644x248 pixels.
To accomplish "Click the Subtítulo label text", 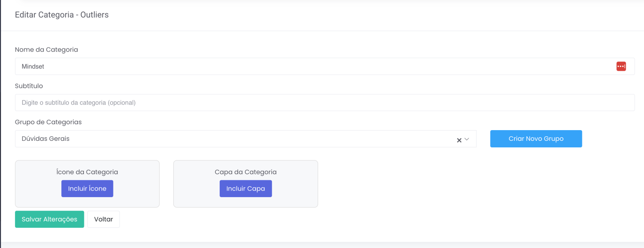I will coord(29,86).
